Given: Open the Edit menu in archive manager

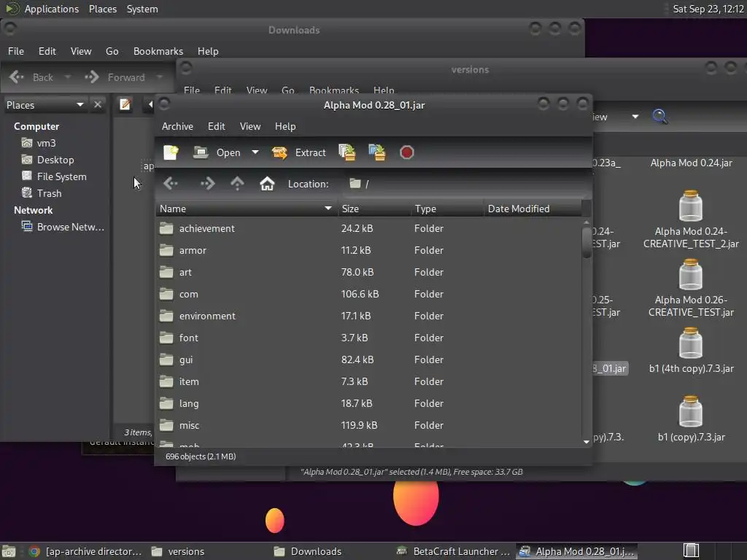Looking at the screenshot, I should pos(216,126).
